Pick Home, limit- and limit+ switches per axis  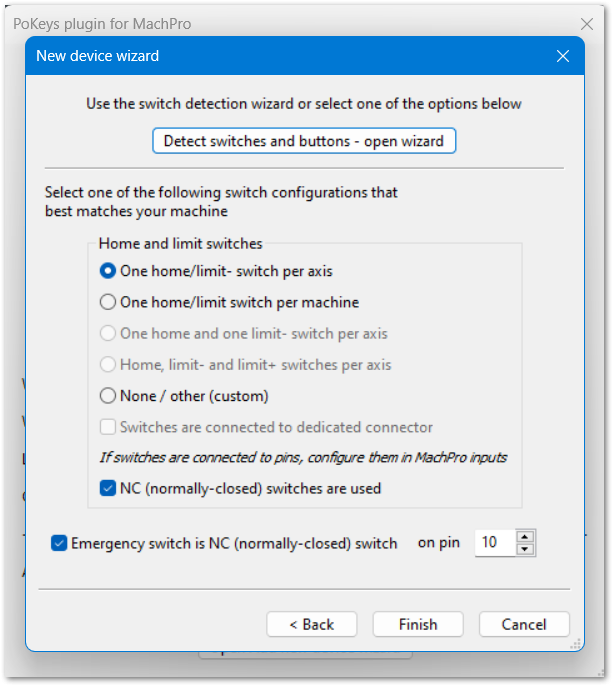pos(108,365)
